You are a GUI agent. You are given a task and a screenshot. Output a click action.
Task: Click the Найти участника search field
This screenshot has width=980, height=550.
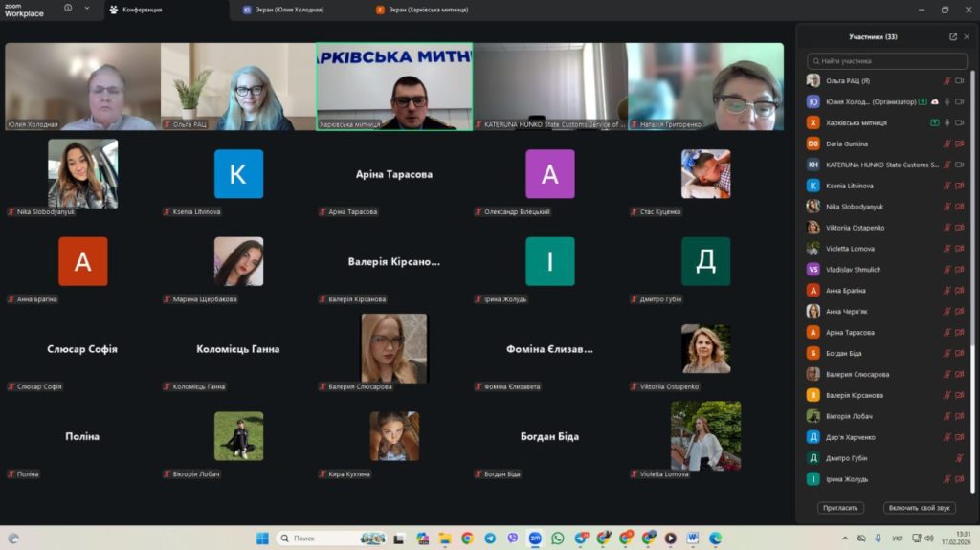(x=886, y=61)
